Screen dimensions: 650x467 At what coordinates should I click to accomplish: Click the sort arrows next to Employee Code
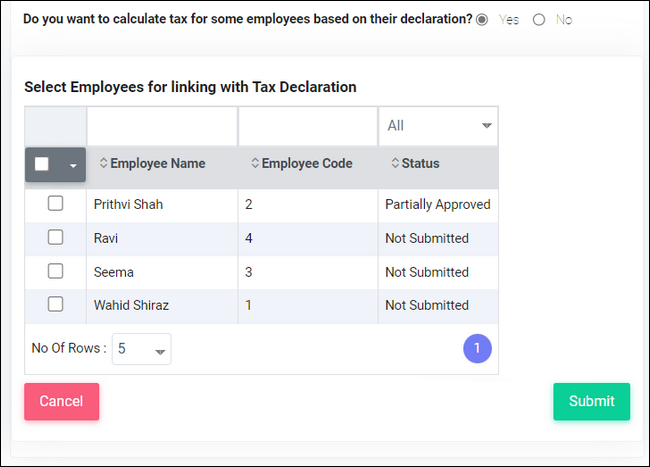point(255,163)
